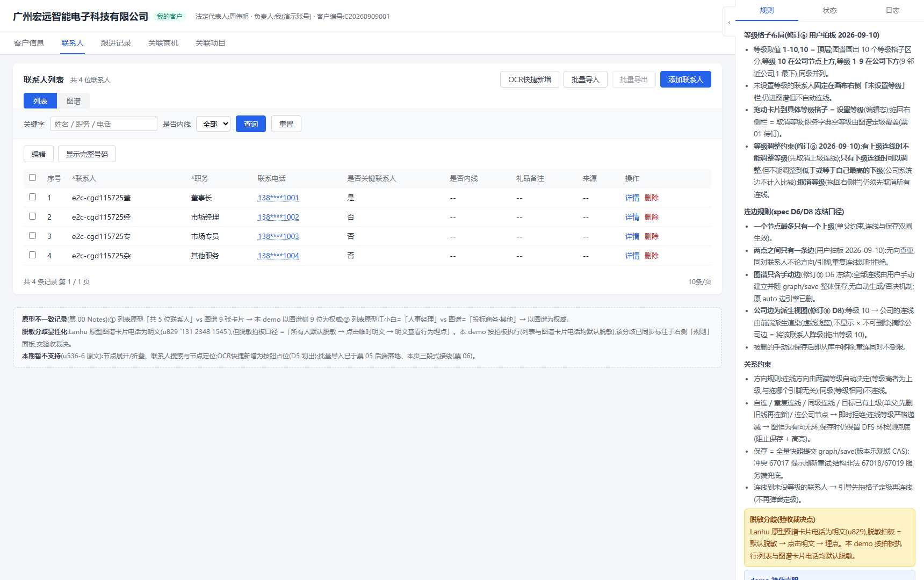
Task: Delete the 其他职务 contact row
Action: point(652,256)
